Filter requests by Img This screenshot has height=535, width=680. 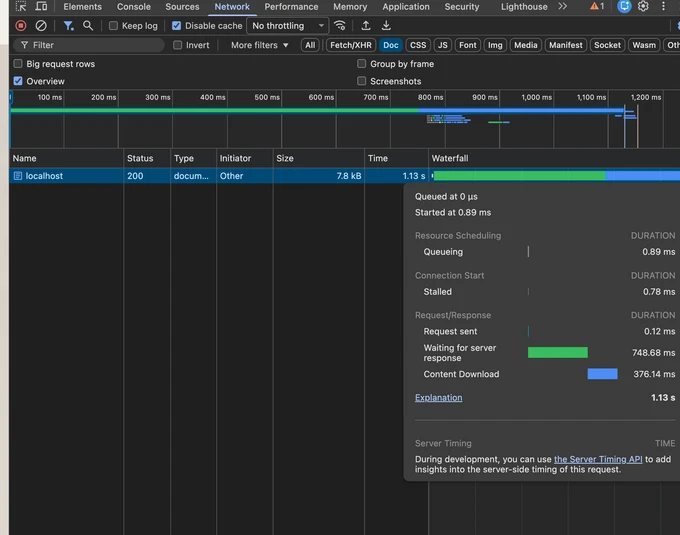pos(495,45)
